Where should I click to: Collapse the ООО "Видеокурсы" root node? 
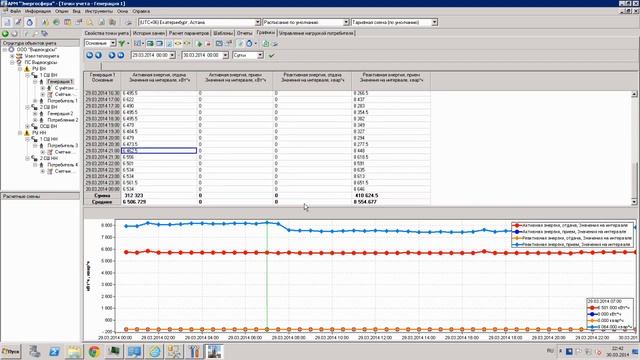pyautogui.click(x=4, y=49)
